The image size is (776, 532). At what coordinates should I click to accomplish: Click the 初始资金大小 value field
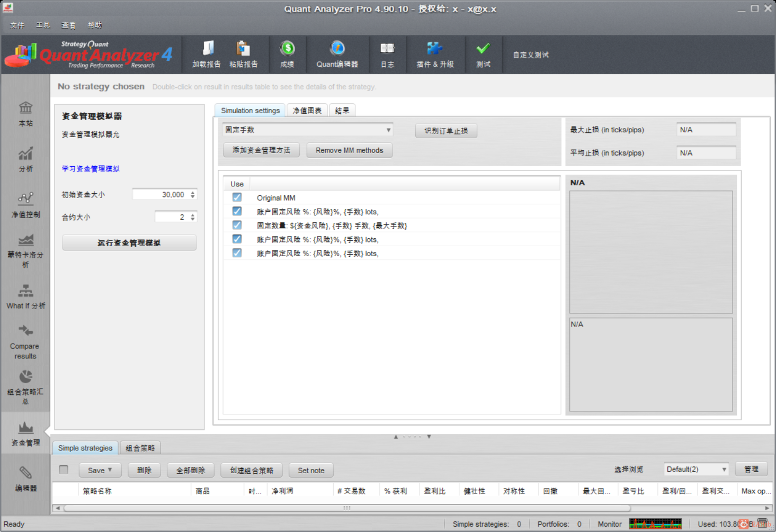(x=160, y=195)
